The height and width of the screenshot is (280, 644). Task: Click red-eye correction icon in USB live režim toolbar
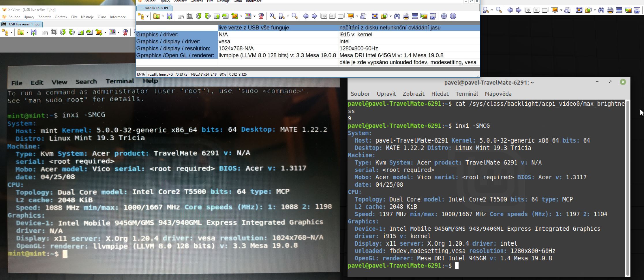(125, 32)
